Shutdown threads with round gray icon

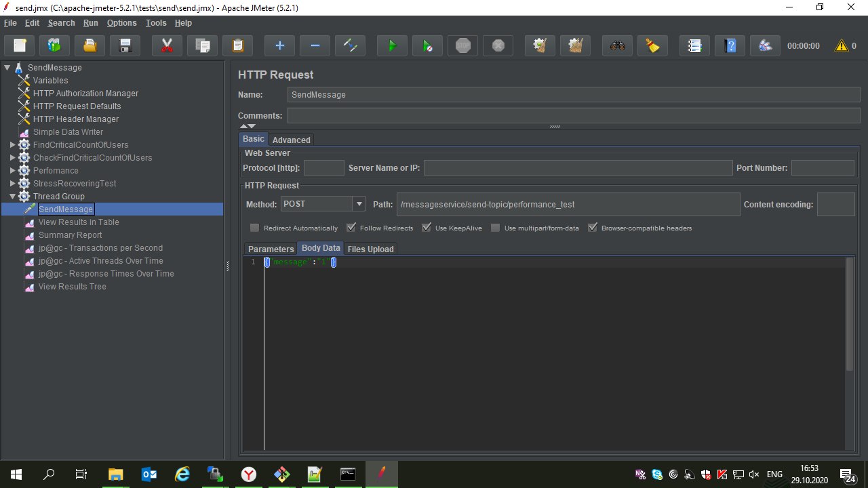pos(498,46)
